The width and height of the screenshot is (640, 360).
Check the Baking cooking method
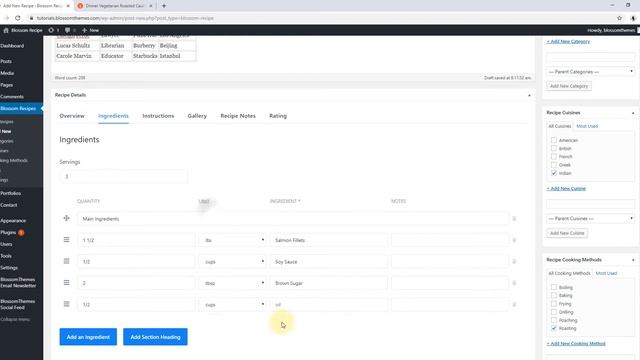pyautogui.click(x=554, y=295)
